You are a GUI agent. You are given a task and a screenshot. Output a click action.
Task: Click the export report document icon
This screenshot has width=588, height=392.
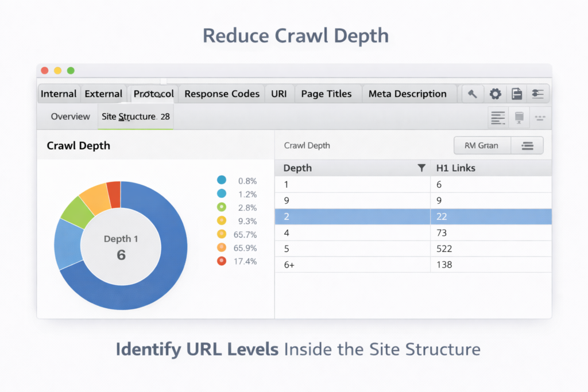point(516,94)
